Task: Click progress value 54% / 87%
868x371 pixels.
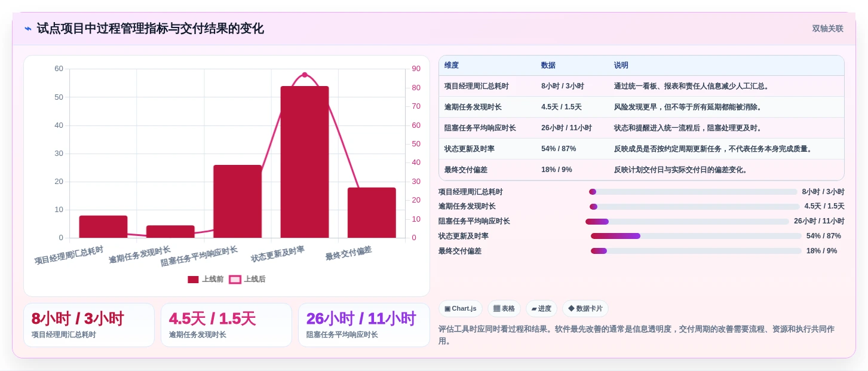Action: click(x=824, y=236)
